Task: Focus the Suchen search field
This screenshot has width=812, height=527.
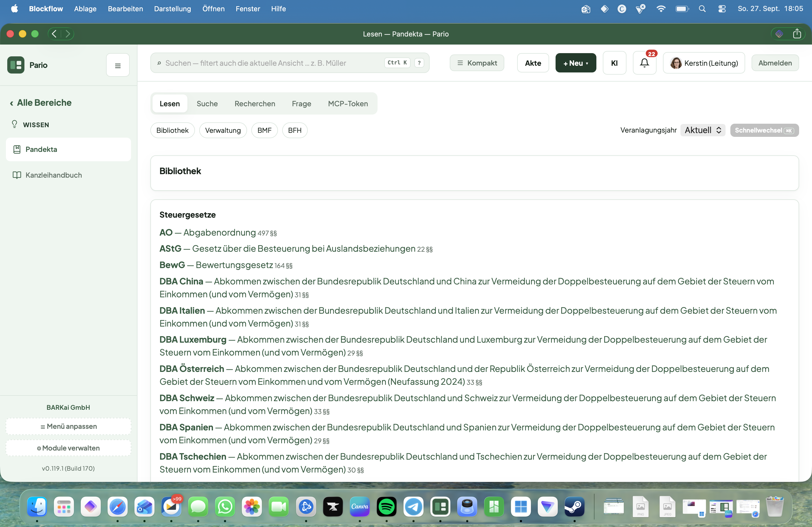Action: point(290,63)
